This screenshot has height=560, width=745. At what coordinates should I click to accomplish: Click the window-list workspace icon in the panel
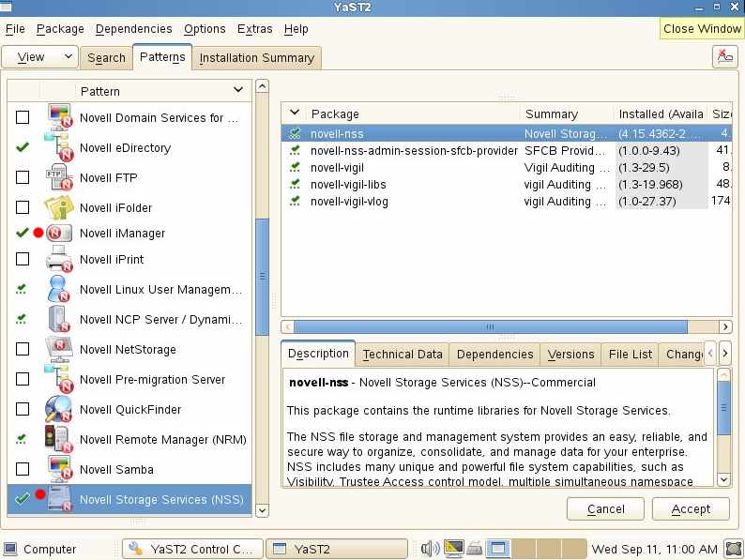click(x=498, y=549)
